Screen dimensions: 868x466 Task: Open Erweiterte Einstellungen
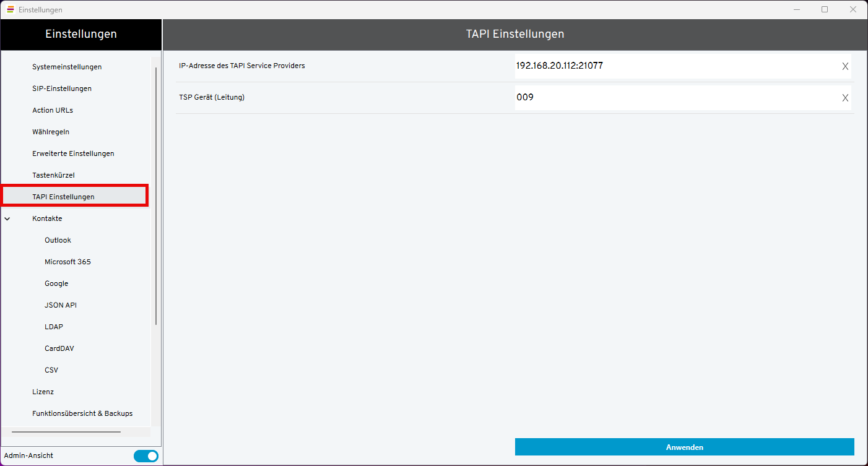coord(73,153)
